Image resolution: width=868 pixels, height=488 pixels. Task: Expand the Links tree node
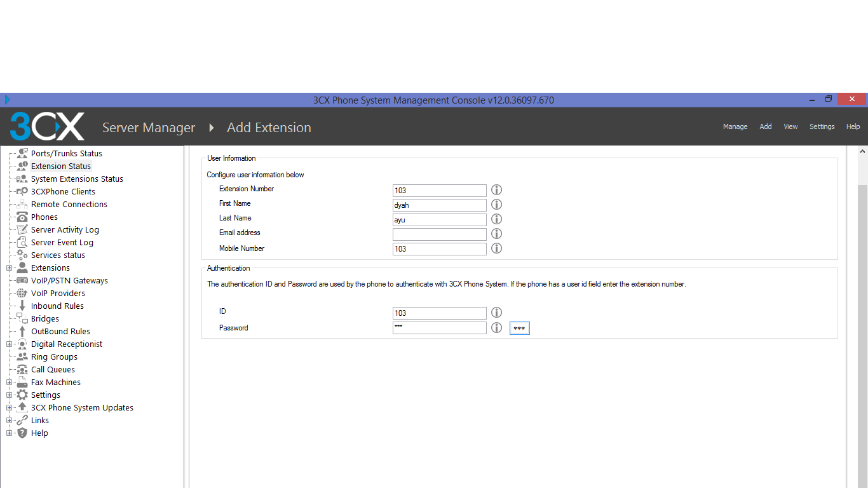tap(9, 421)
